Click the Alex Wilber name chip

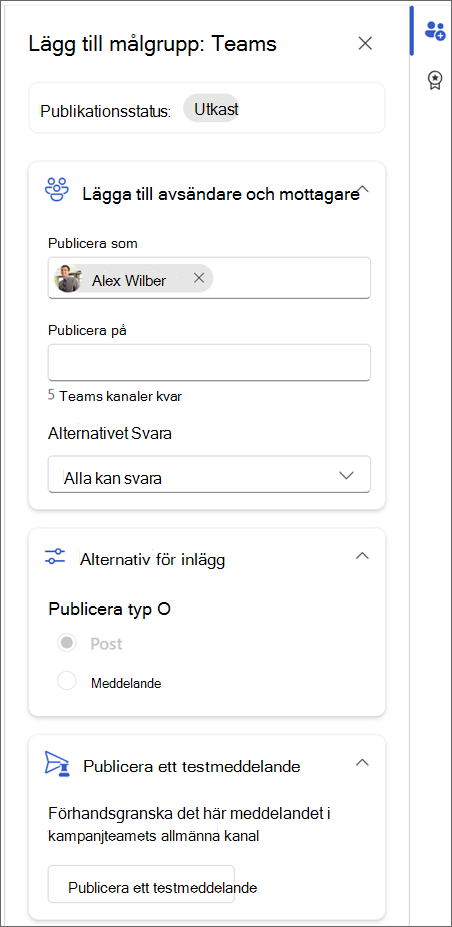tap(133, 278)
